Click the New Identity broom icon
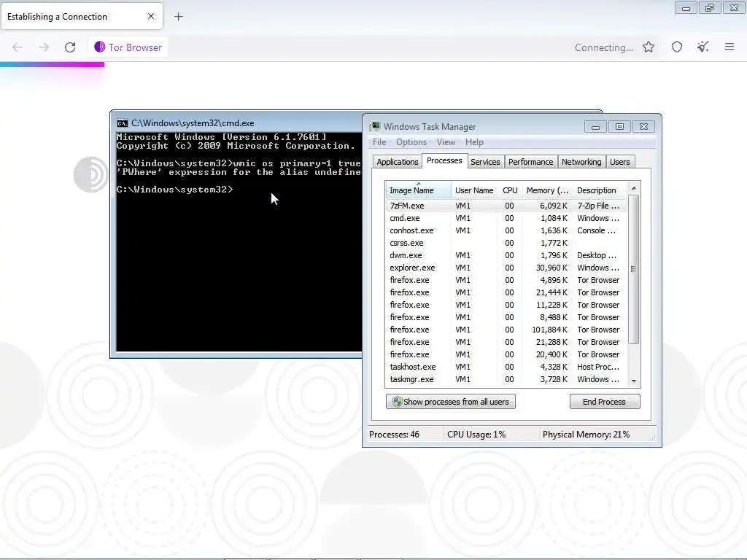The height and width of the screenshot is (560, 747). click(703, 47)
